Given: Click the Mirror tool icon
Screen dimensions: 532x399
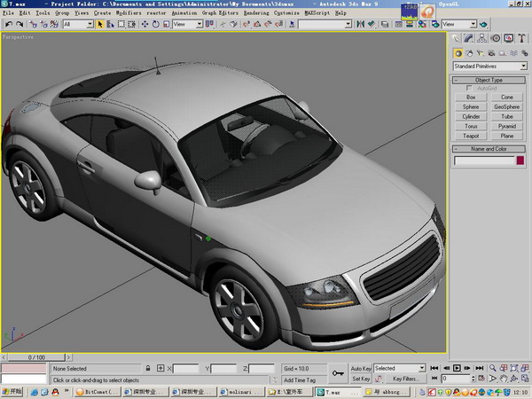Looking at the screenshot, I should 360,24.
